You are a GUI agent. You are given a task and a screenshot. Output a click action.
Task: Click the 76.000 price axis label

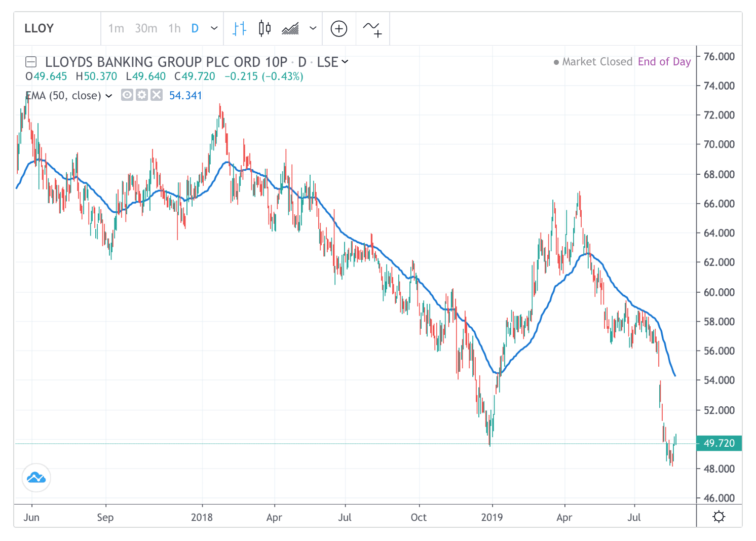pos(719,56)
